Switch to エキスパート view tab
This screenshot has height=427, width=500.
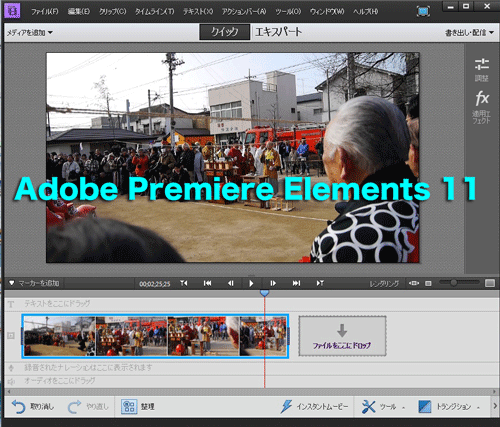[x=279, y=32]
